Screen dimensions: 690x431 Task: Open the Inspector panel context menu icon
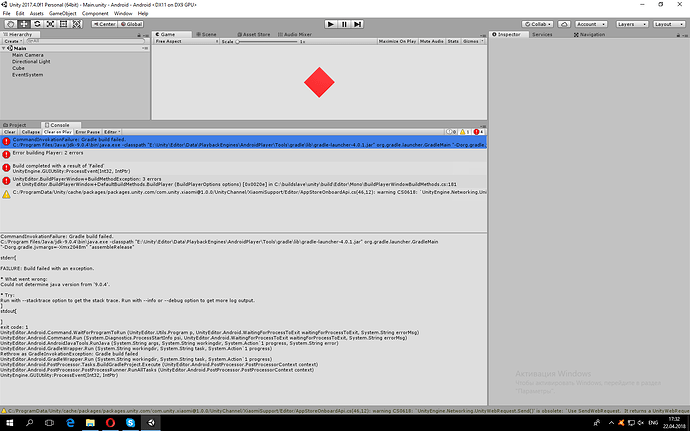click(684, 35)
